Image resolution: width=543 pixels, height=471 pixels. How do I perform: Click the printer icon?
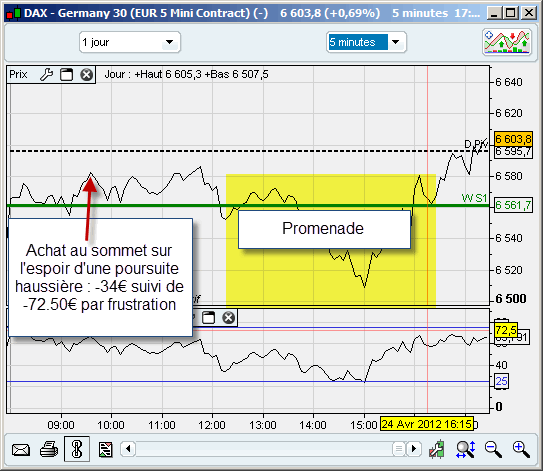click(x=48, y=450)
